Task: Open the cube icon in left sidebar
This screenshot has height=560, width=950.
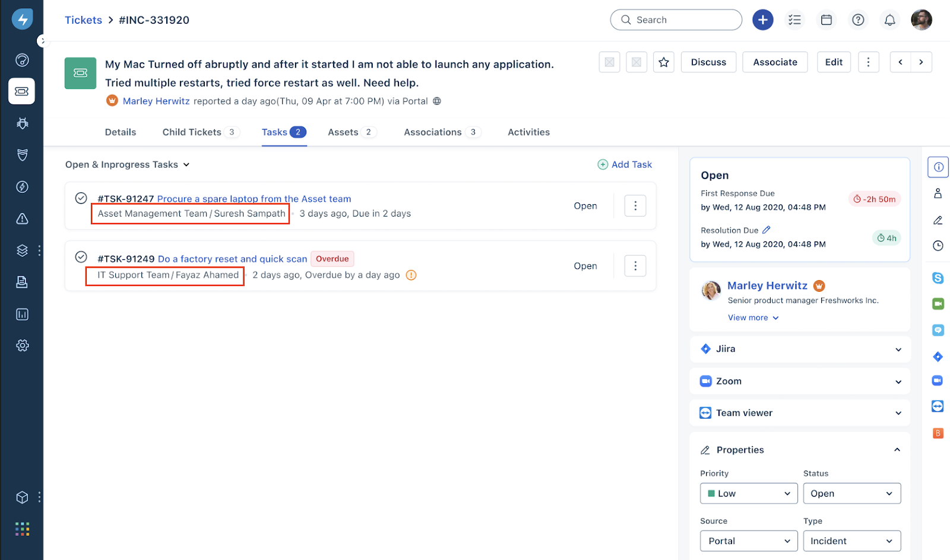Action: [x=22, y=497]
